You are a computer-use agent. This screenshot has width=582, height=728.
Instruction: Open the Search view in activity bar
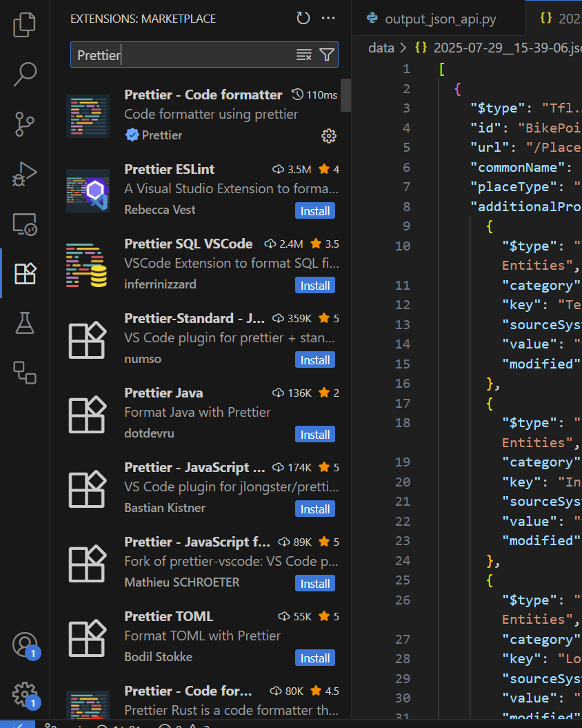[25, 74]
